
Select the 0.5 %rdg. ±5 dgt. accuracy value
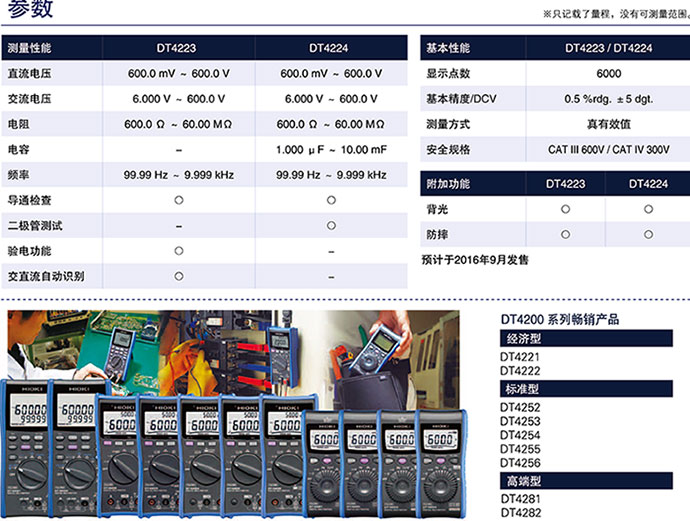609,99
